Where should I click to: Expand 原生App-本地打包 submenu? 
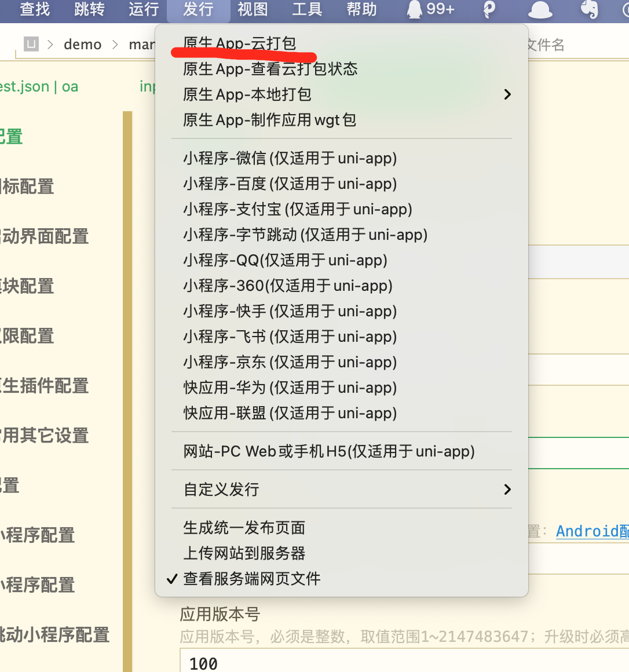pyautogui.click(x=342, y=94)
